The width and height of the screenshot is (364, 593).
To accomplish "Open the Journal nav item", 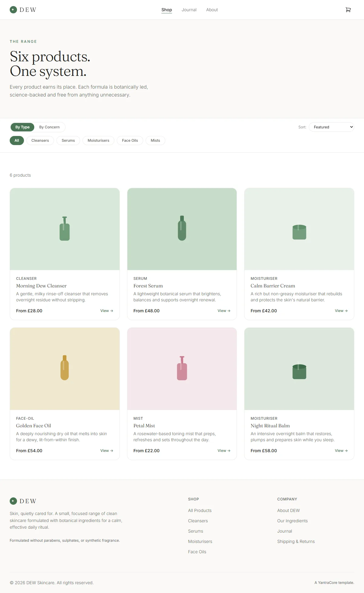I will (189, 10).
